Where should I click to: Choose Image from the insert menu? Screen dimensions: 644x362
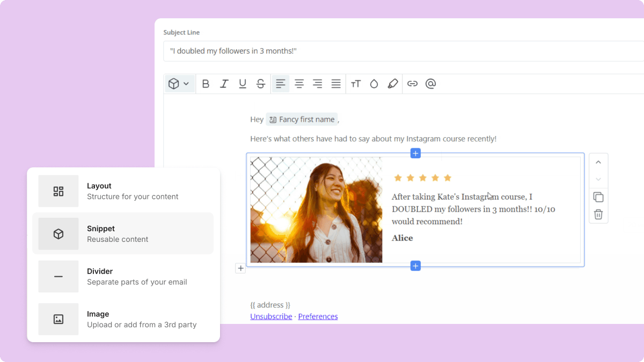click(123, 319)
